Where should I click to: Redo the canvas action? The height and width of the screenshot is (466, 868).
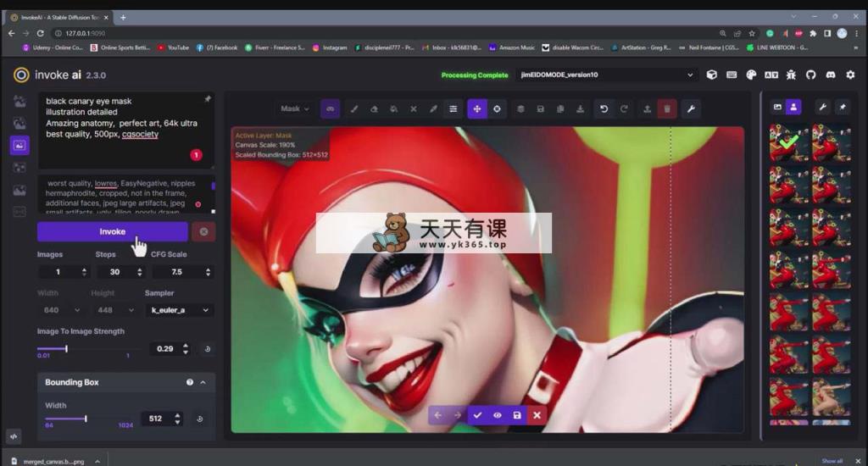tap(624, 109)
